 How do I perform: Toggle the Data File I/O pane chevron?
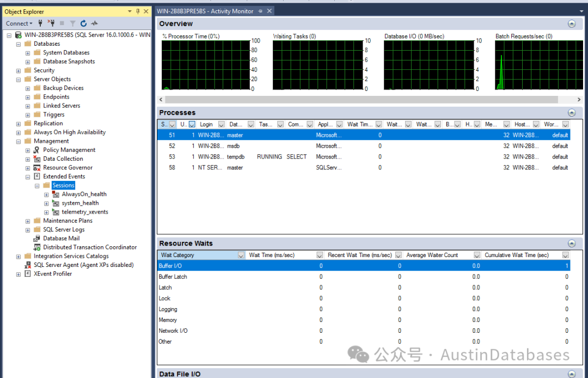pyautogui.click(x=572, y=374)
